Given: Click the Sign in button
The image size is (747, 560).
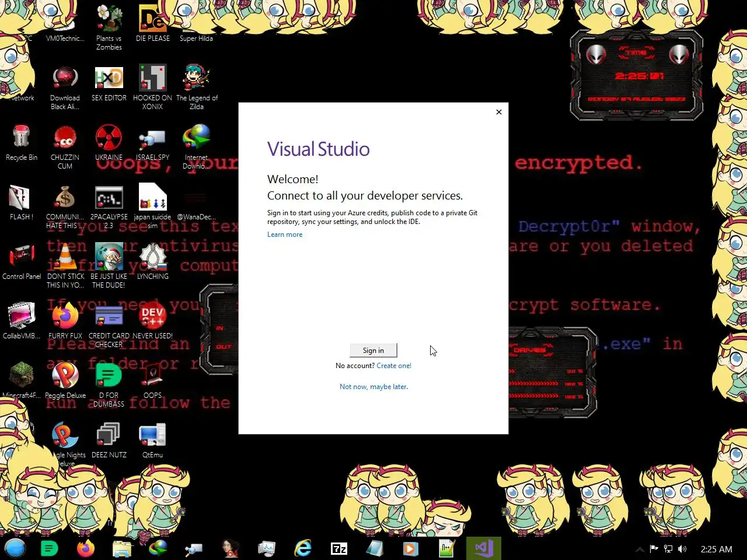Looking at the screenshot, I should [x=373, y=350].
